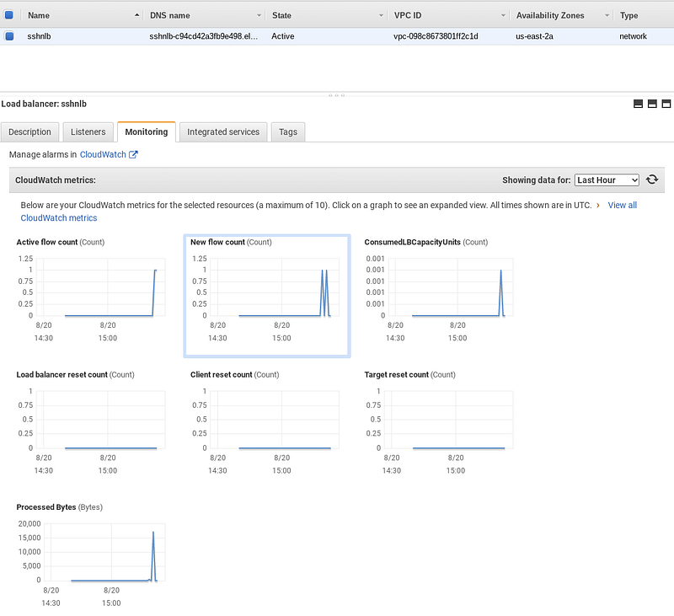This screenshot has width=674, height=616.
Task: Maximize the details pane layout
Action: click(666, 104)
